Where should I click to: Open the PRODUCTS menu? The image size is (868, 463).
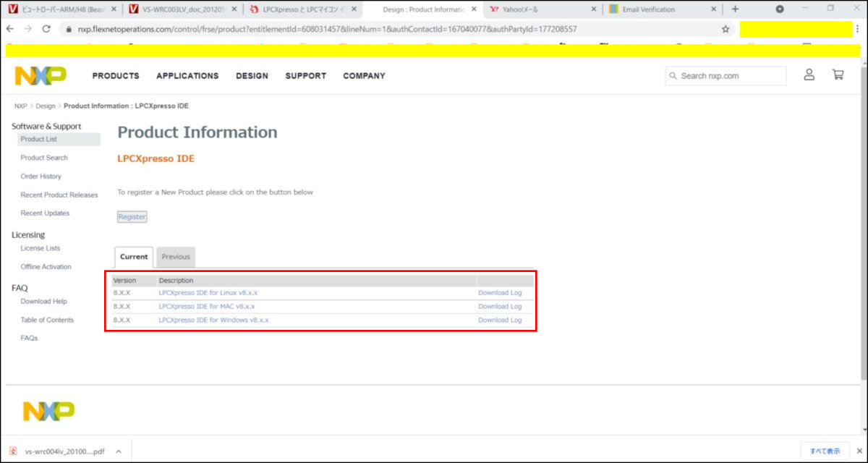(x=116, y=76)
